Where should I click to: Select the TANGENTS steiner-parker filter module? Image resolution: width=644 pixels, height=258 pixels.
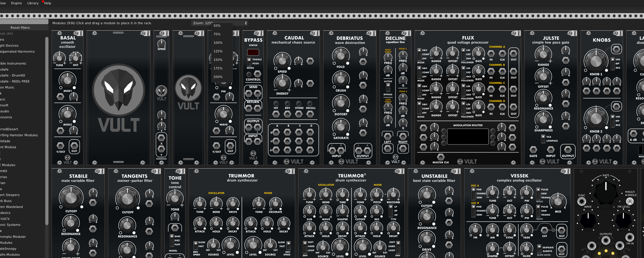point(135,213)
